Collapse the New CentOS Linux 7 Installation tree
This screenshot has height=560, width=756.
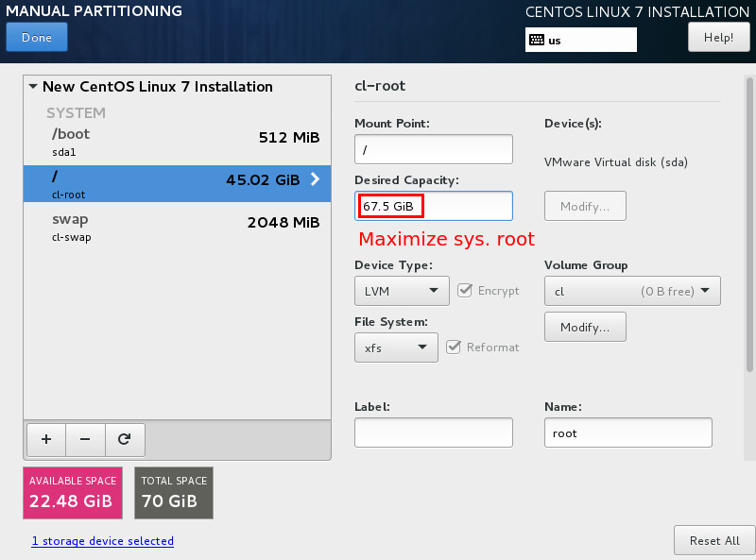click(x=34, y=87)
